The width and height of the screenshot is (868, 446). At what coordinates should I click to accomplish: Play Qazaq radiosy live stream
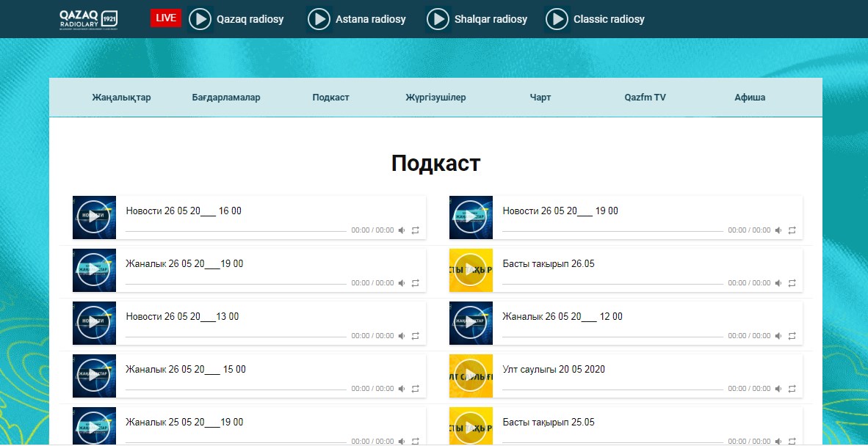200,19
